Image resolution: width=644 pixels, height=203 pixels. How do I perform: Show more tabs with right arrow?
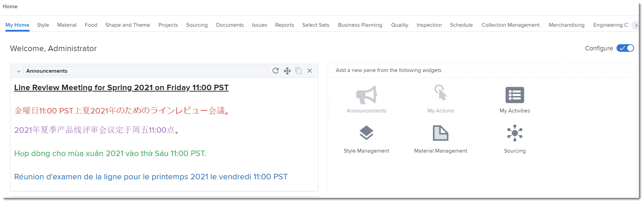(636, 25)
